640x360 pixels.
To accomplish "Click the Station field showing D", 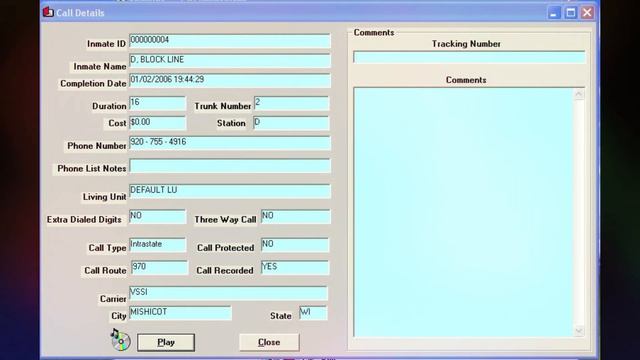I will coord(291,123).
